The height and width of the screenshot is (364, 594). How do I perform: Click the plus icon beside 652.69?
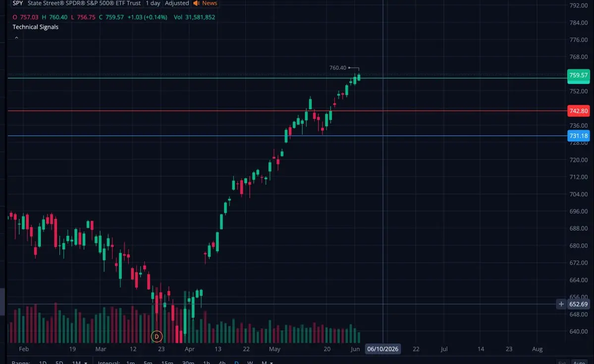561,304
